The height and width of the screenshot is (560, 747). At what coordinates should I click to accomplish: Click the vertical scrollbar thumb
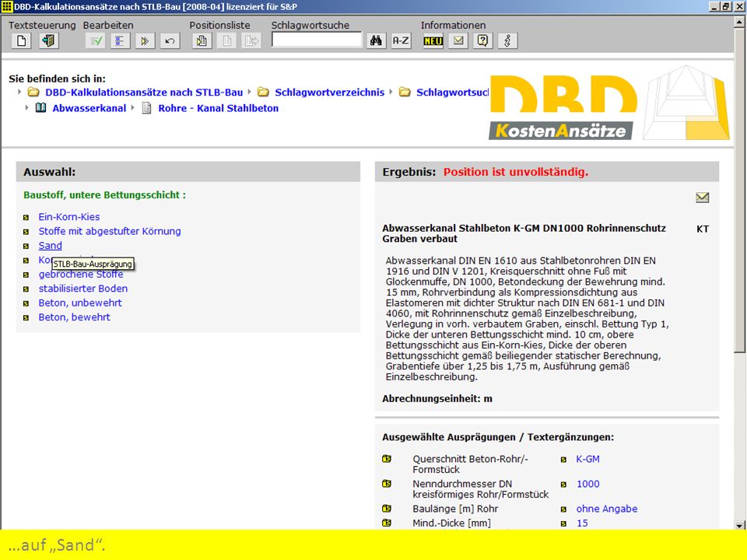(739, 190)
